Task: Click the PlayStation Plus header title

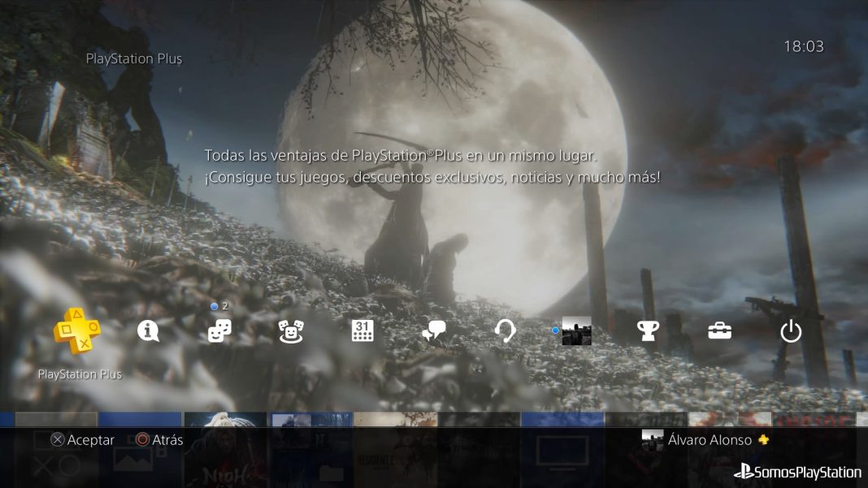Action: coord(134,58)
